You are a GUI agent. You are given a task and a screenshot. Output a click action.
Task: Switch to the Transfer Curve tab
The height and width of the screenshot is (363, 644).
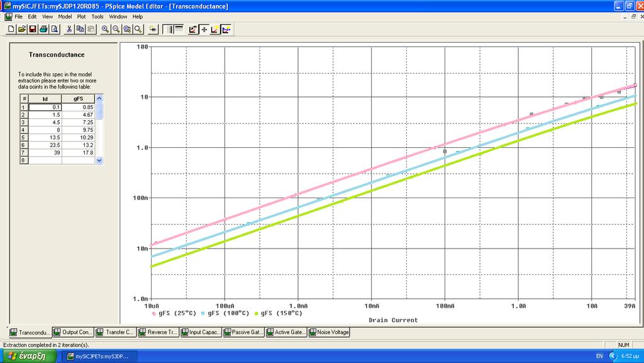click(x=116, y=332)
